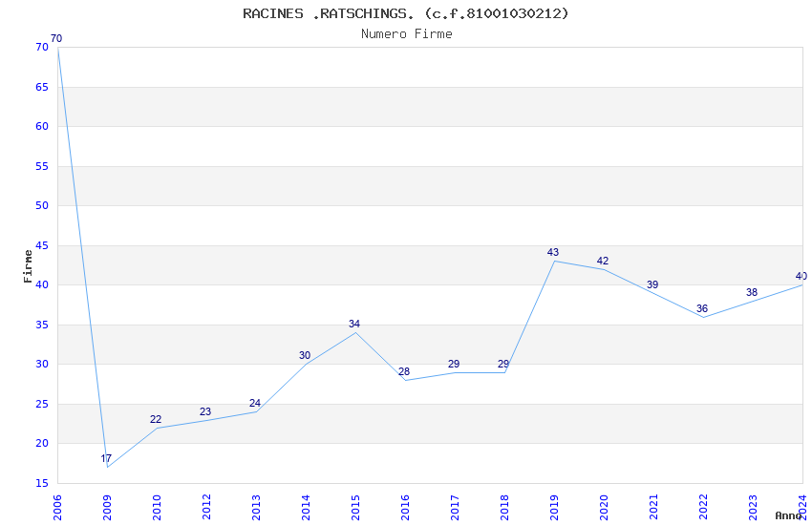Click the data label 43 for 2019
812x525 pixels.
(x=553, y=252)
